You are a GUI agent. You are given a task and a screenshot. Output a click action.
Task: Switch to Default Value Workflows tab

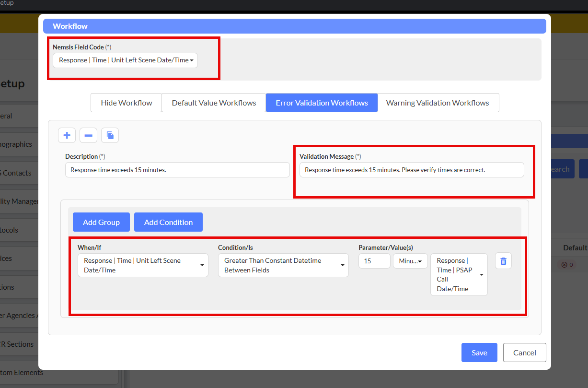(214, 103)
